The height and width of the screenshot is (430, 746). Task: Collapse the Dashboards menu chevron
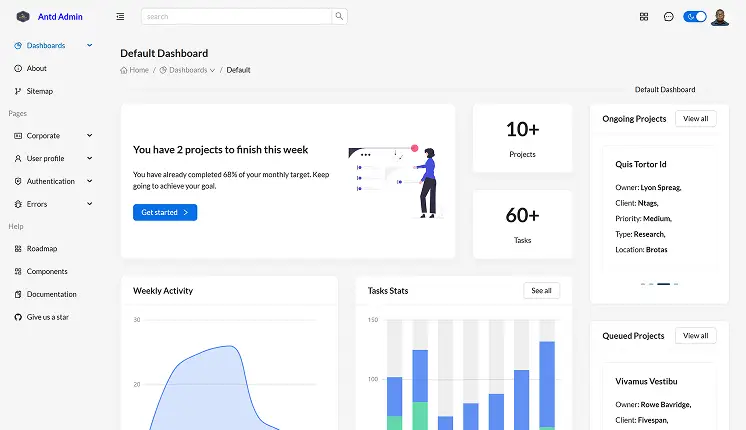89,45
